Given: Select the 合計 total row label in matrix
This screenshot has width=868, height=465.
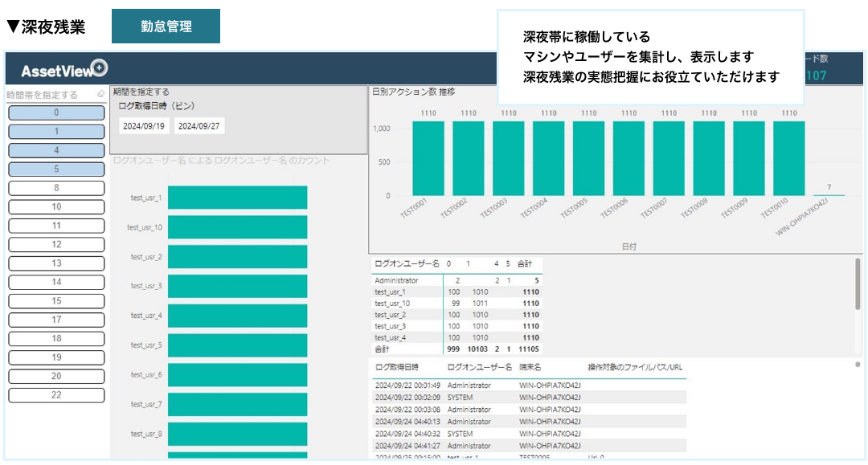Looking at the screenshot, I should 382,349.
